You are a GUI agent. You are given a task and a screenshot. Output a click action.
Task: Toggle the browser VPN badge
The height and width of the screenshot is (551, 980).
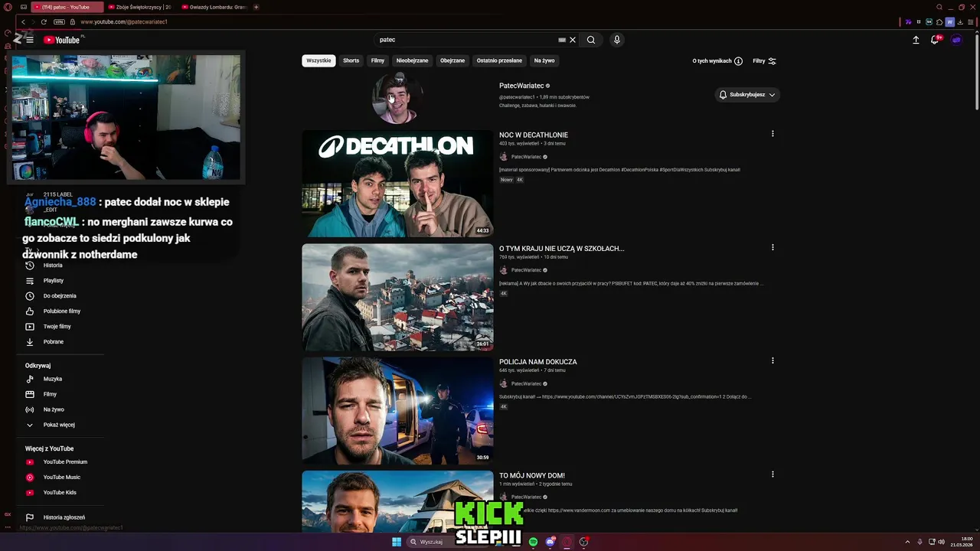pos(59,21)
